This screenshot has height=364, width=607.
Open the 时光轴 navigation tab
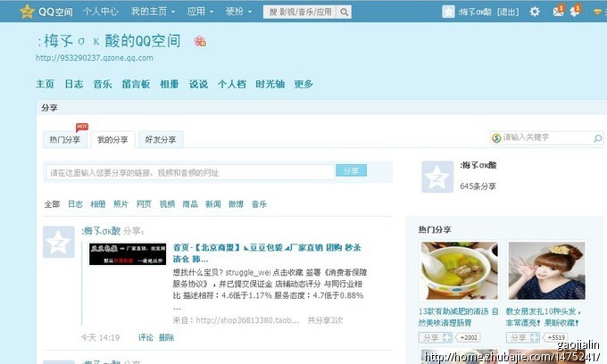pyautogui.click(x=270, y=84)
